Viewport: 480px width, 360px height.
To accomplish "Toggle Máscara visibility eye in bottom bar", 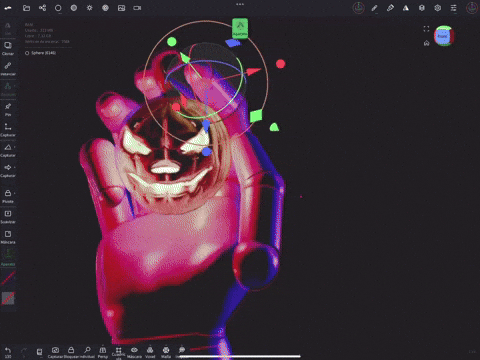I will pos(134,352).
